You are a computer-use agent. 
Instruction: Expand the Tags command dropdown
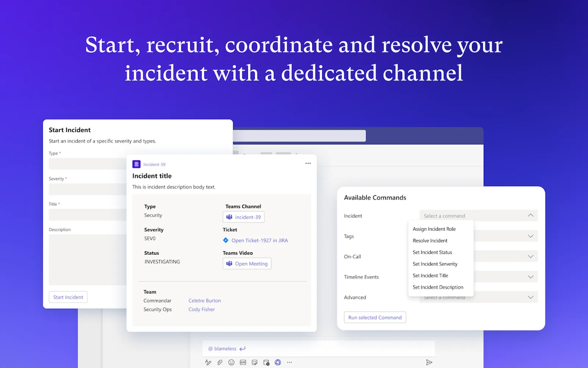tap(530, 236)
